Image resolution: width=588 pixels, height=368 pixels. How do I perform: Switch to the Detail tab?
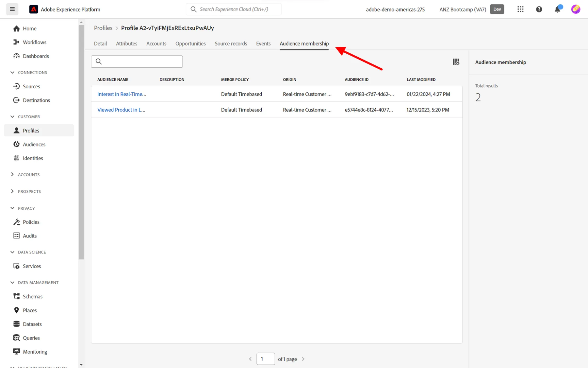[x=100, y=44]
